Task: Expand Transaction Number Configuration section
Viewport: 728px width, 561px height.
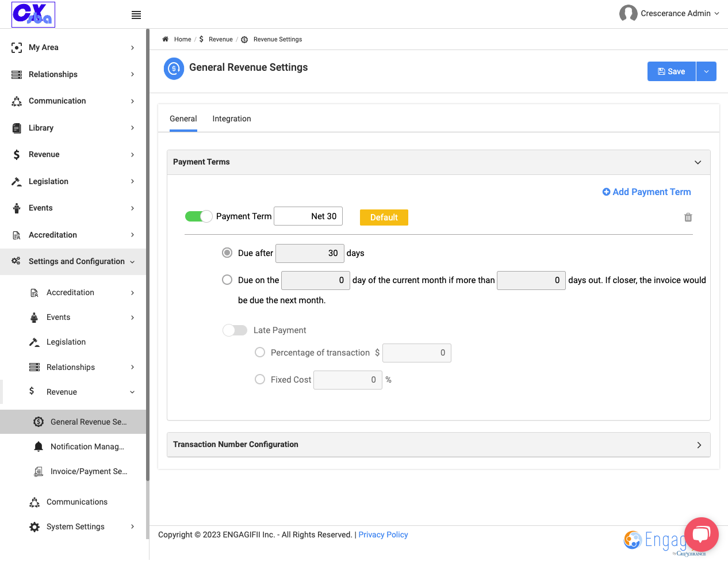Action: tap(699, 445)
